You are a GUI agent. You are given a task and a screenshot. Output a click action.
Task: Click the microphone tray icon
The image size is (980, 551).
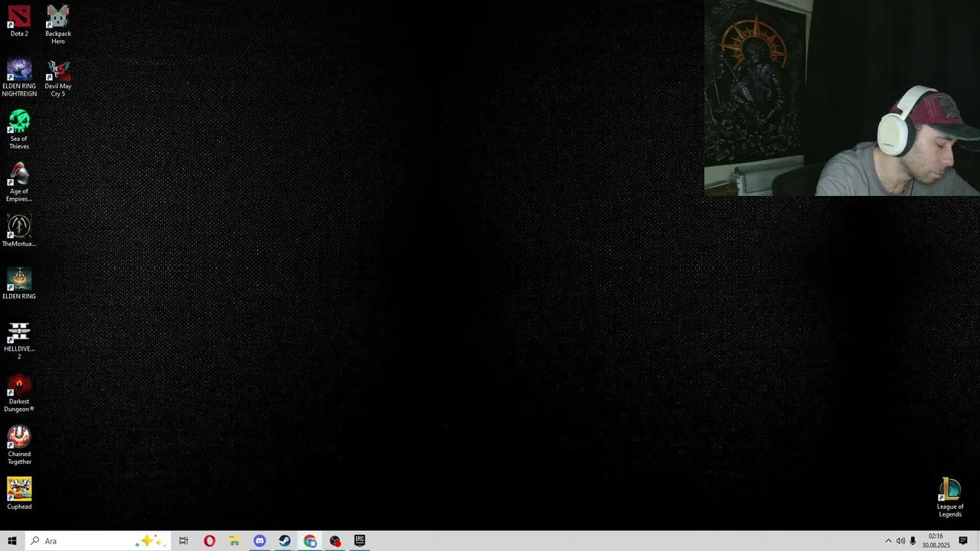coord(913,541)
